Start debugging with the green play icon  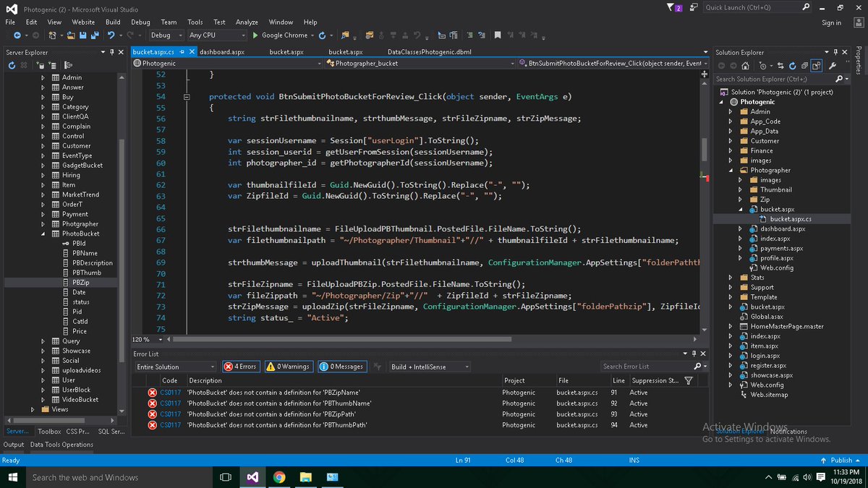255,35
